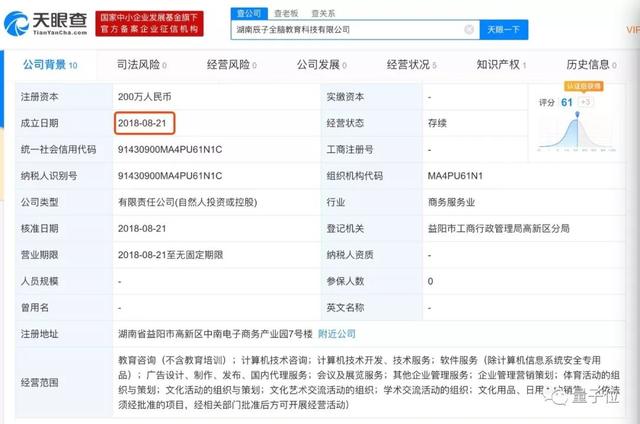This screenshot has height=424, width=640.
Task: Click the score value 61
Action: [x=567, y=102]
